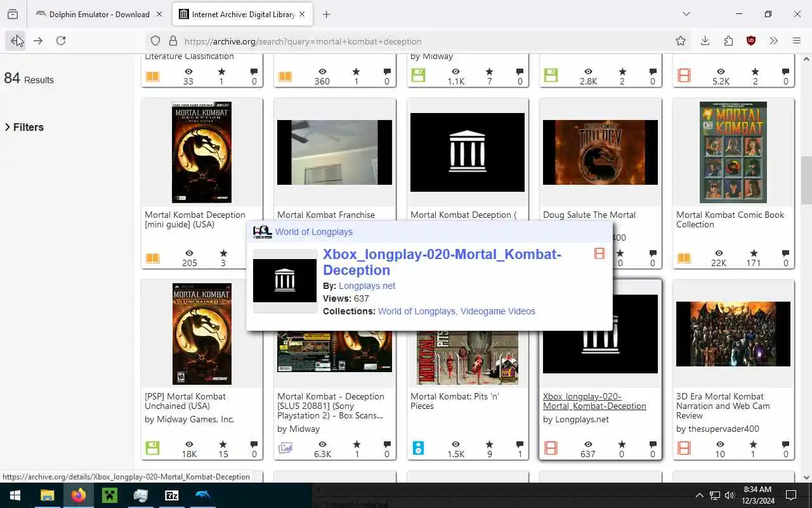Open Mortal Kombat Franchise video thumbnail
This screenshot has width=812, height=508.
pos(334,152)
